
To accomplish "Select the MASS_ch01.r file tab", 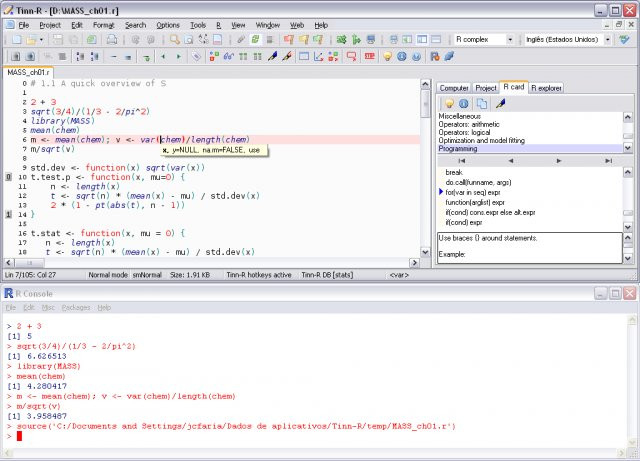I will coord(28,73).
